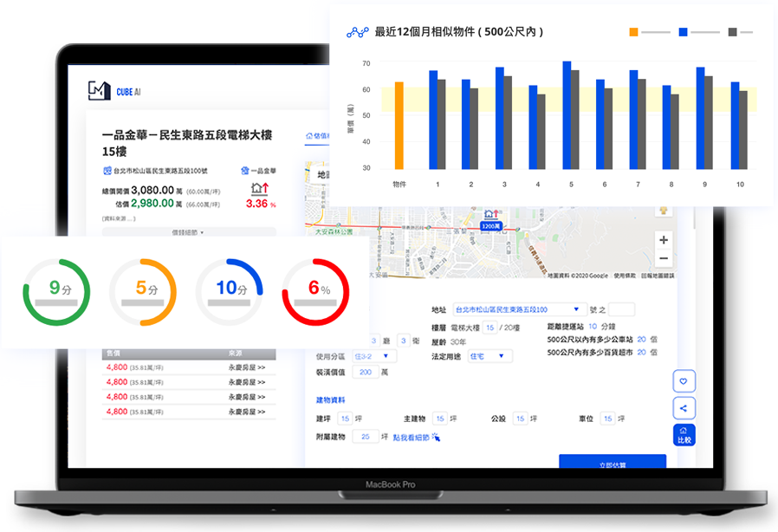Image resolution: width=778 pixels, height=532 pixels.
Task: Click the share icon button
Action: pos(684,408)
